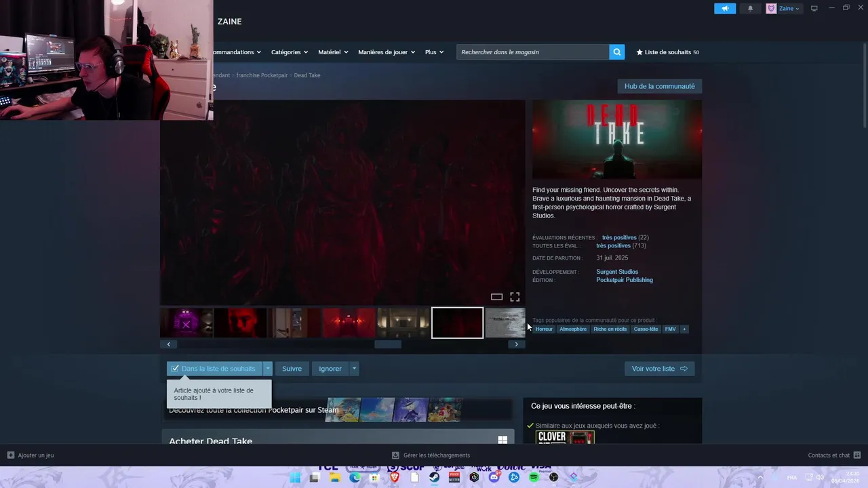Image resolution: width=868 pixels, height=488 pixels.
Task: Expand the Ignorer options dropdown
Action: click(354, 369)
